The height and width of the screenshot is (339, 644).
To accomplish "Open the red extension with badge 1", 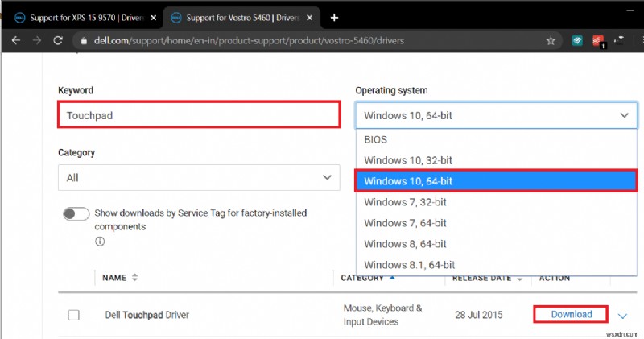I will click(x=599, y=41).
